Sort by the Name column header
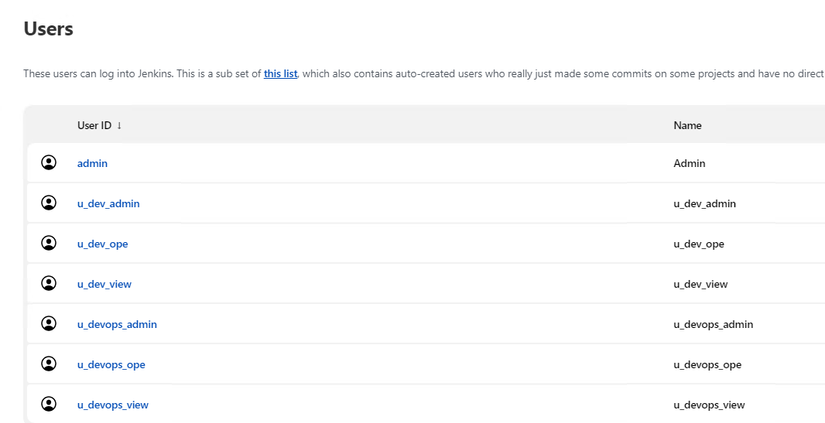Viewport: 825px width, 423px height. [688, 126]
